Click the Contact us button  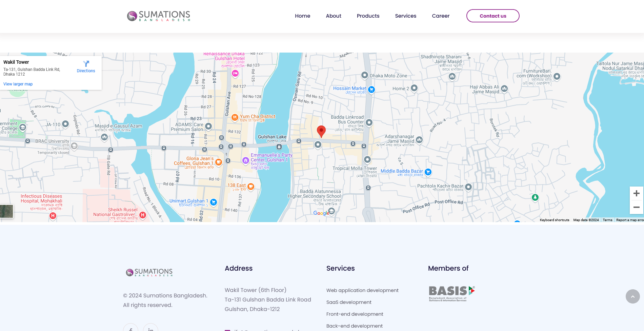[493, 16]
